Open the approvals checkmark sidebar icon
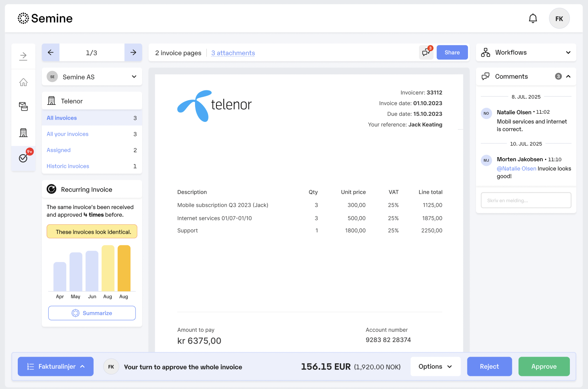 [x=23, y=158]
